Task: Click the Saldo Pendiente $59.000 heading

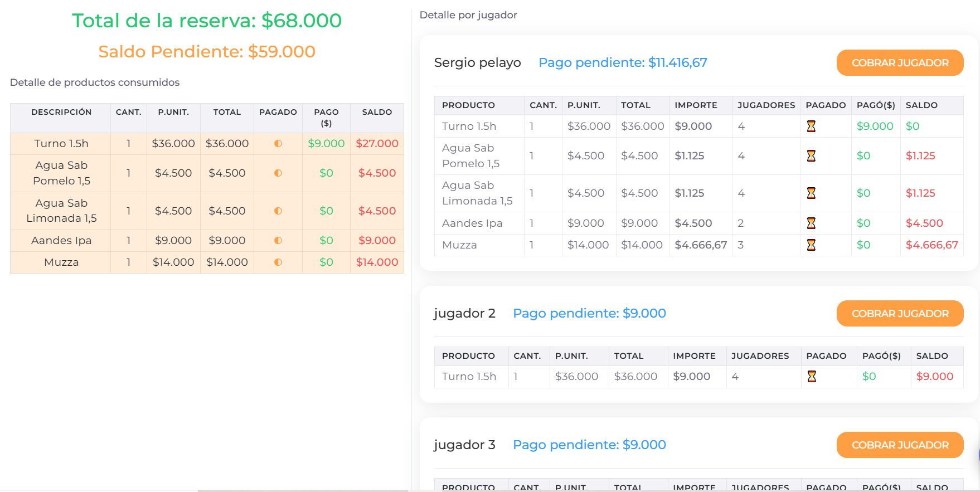Action: point(207,51)
